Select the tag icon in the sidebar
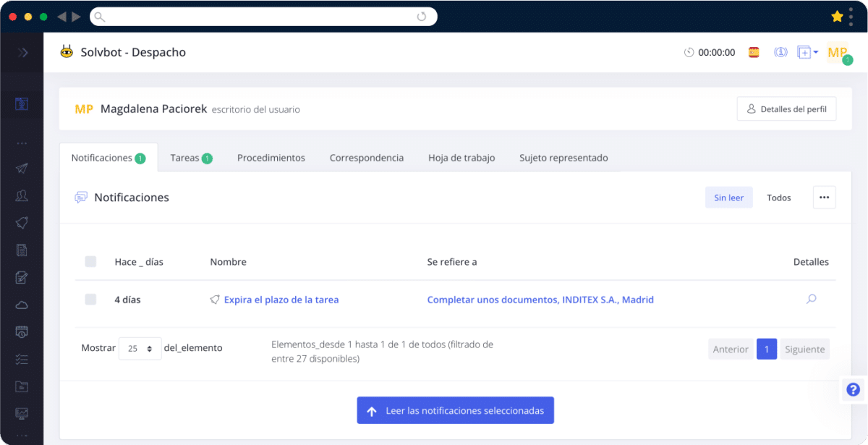 tap(22, 222)
